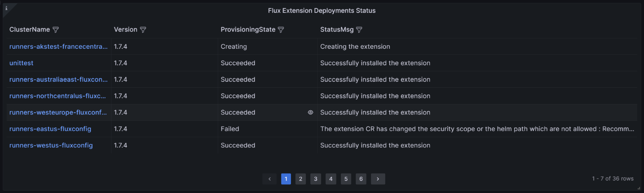This screenshot has height=193, width=644.
Task: Switch to page 3 of the table
Action: coord(316,179)
